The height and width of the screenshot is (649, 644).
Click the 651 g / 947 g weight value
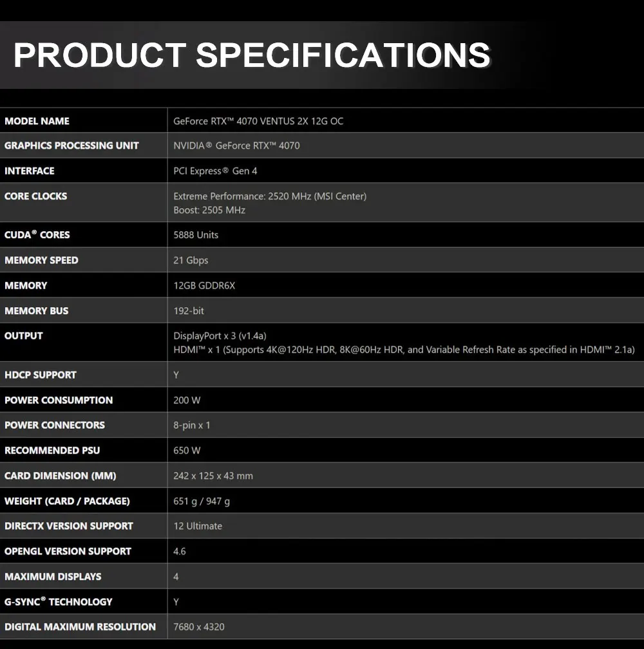pyautogui.click(x=202, y=502)
